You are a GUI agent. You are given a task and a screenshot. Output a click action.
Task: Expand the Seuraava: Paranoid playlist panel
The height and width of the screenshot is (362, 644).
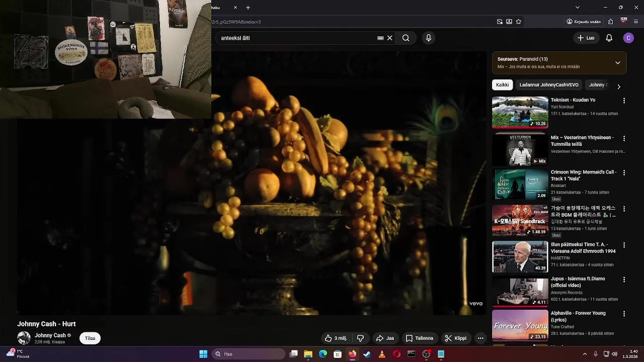click(x=618, y=63)
